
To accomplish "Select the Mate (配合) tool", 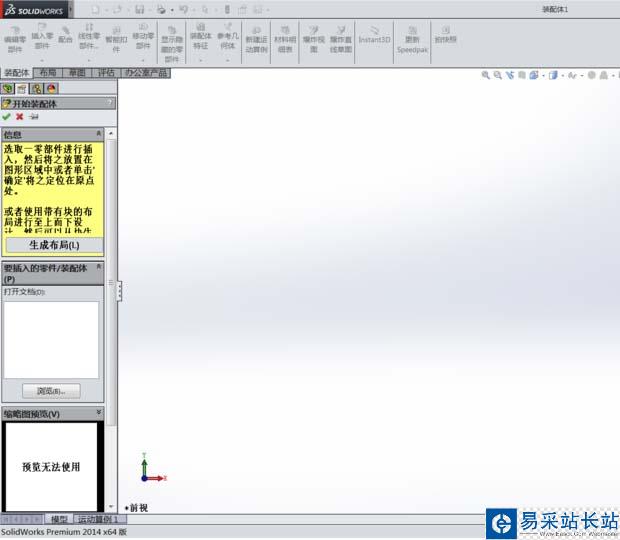I will tap(65, 35).
